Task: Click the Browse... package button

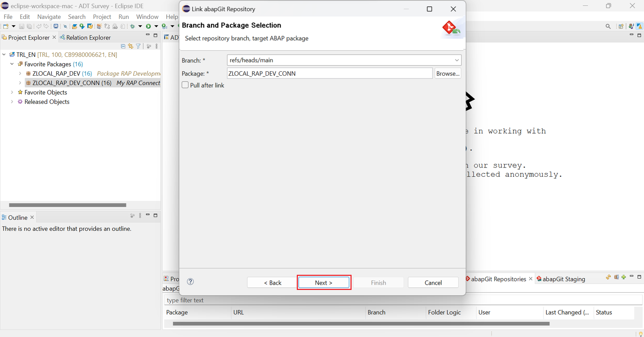Action: click(448, 73)
